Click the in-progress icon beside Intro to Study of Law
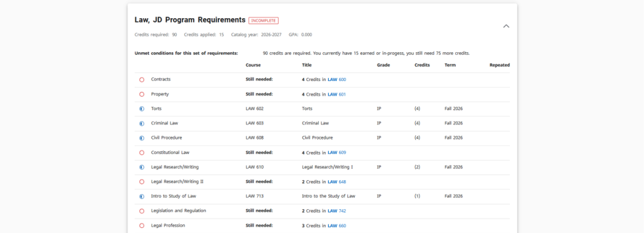This screenshot has width=644, height=233. click(x=142, y=197)
